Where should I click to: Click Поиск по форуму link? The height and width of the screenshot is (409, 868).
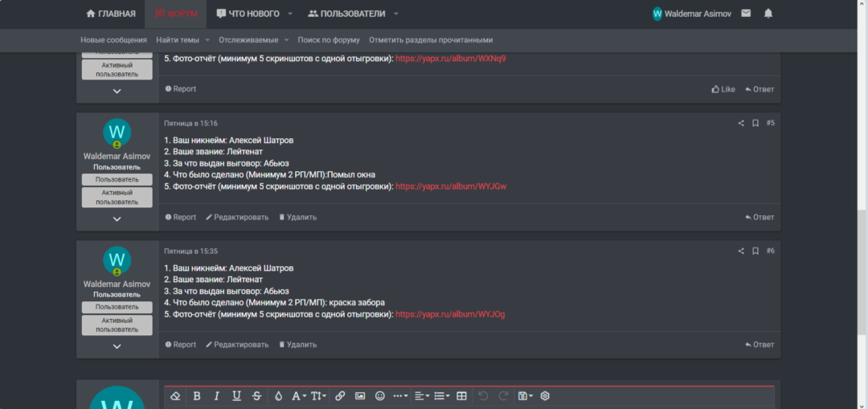pos(329,40)
